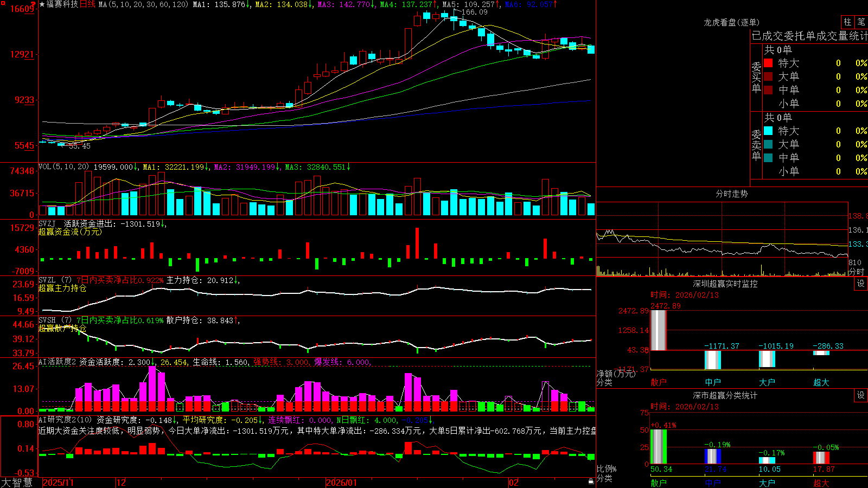Select the 福赛科技 stock name
Screen dimensions: 868x488
62,4
